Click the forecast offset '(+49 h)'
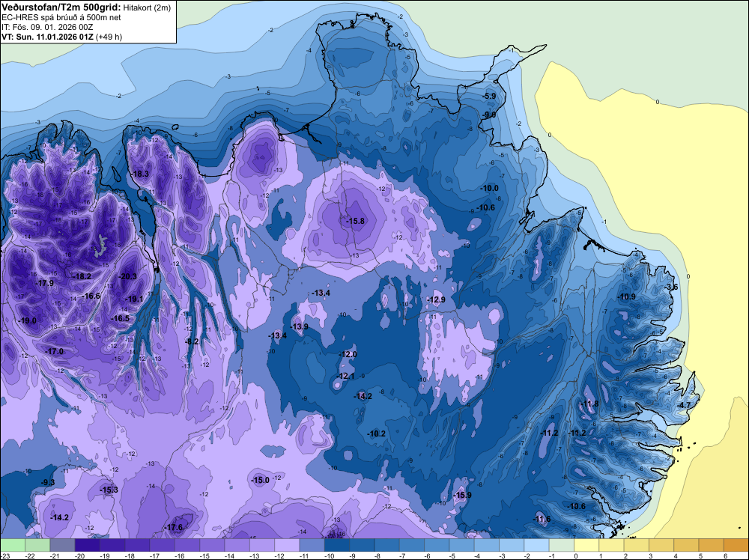 pyautogui.click(x=109, y=37)
